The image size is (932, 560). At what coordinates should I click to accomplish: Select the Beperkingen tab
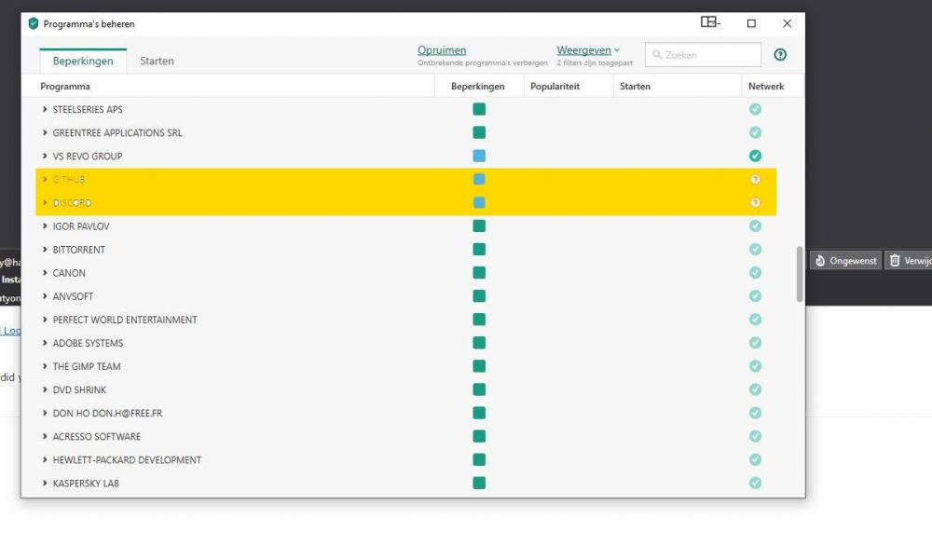pos(83,61)
